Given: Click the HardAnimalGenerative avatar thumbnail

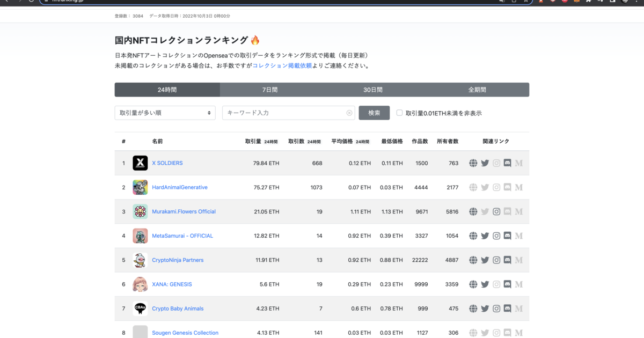Looking at the screenshot, I should pyautogui.click(x=140, y=187).
